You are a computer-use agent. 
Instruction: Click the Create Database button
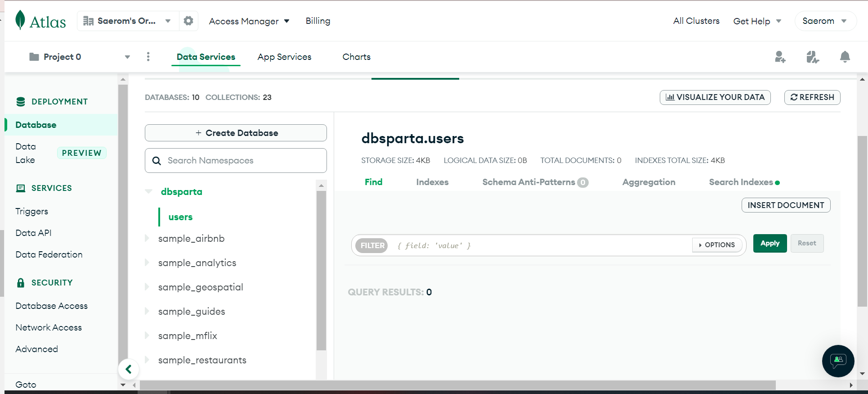tap(236, 133)
